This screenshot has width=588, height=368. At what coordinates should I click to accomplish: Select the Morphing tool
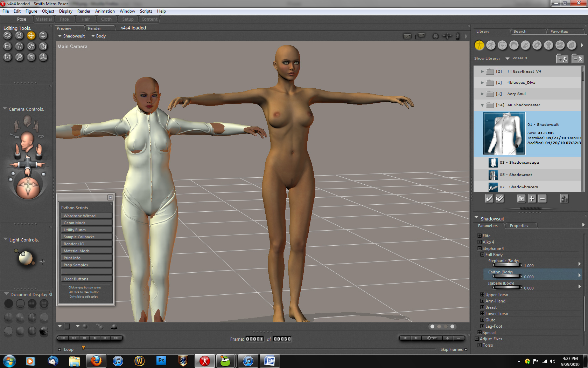point(31,57)
